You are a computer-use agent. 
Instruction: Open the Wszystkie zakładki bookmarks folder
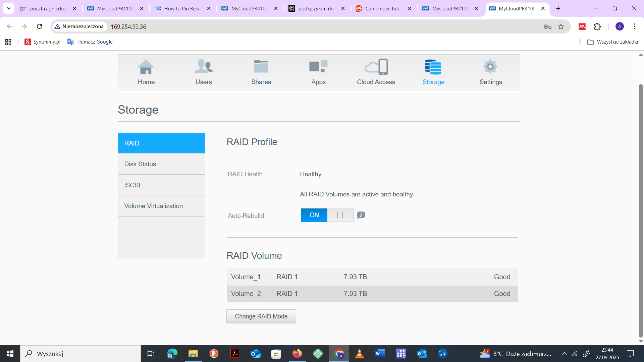[x=612, y=42]
